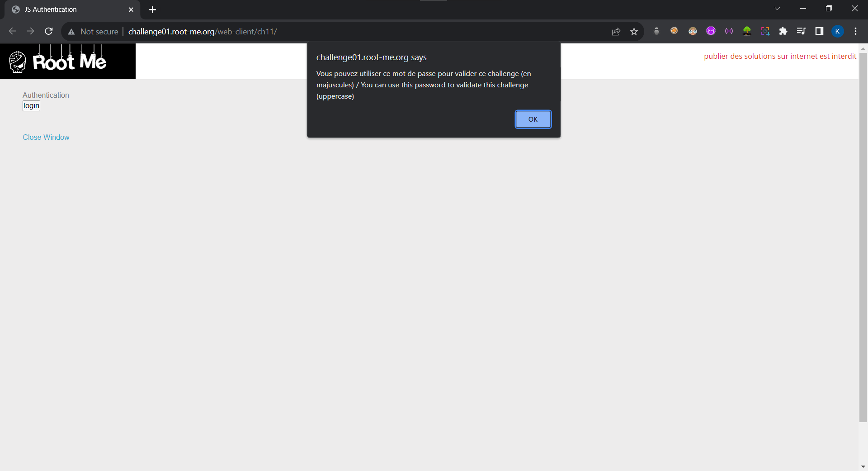This screenshot has height=471, width=868.
Task: Close the JS Authentication tab
Action: (x=131, y=10)
